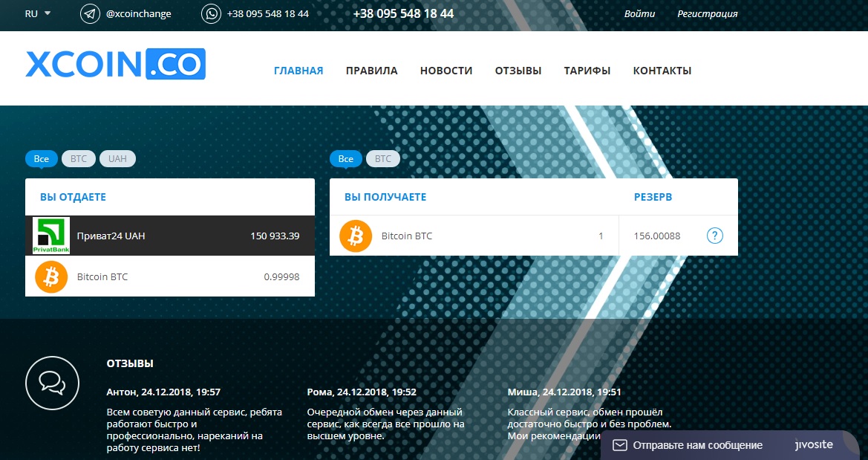
Task: Select Bitcoin BTC in the ВЫ ОТДАЕТЕ list
Action: pyautogui.click(x=170, y=276)
